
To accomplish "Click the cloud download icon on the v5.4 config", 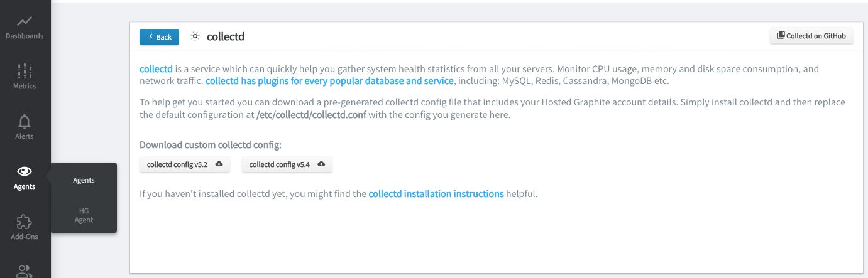I will (x=321, y=164).
